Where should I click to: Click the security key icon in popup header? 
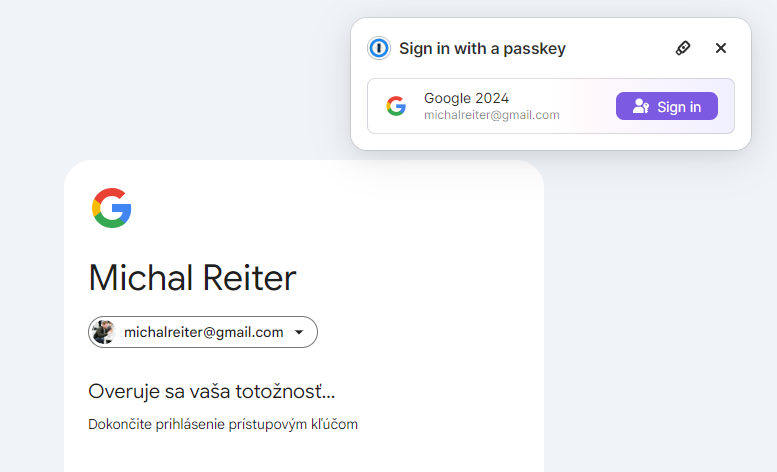pos(683,48)
